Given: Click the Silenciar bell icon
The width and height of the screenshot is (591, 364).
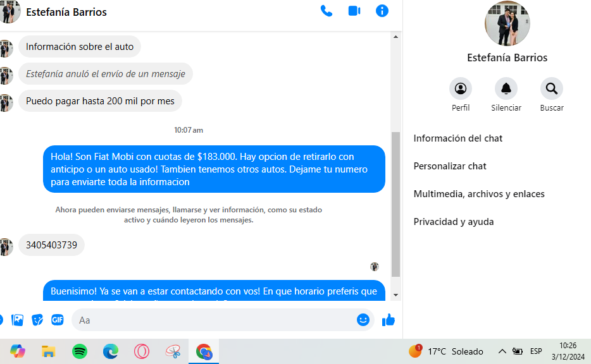Looking at the screenshot, I should coord(506,88).
